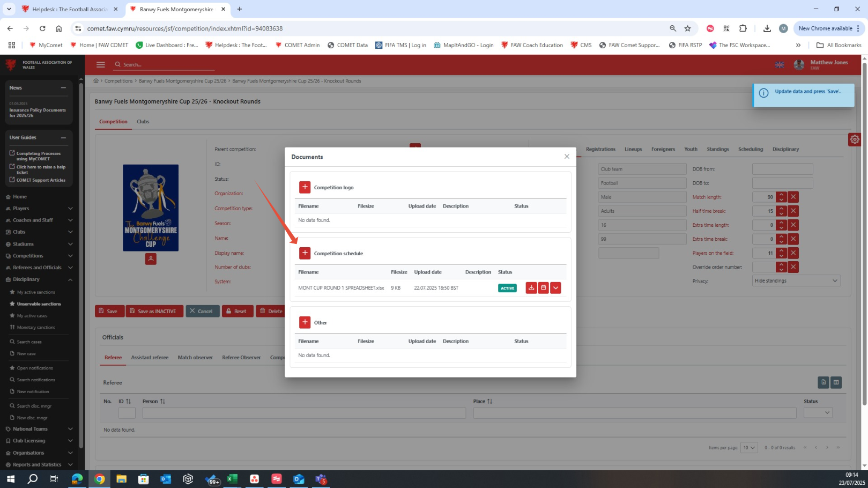Switch to Match observer tab
The image size is (868, 488).
point(195,357)
